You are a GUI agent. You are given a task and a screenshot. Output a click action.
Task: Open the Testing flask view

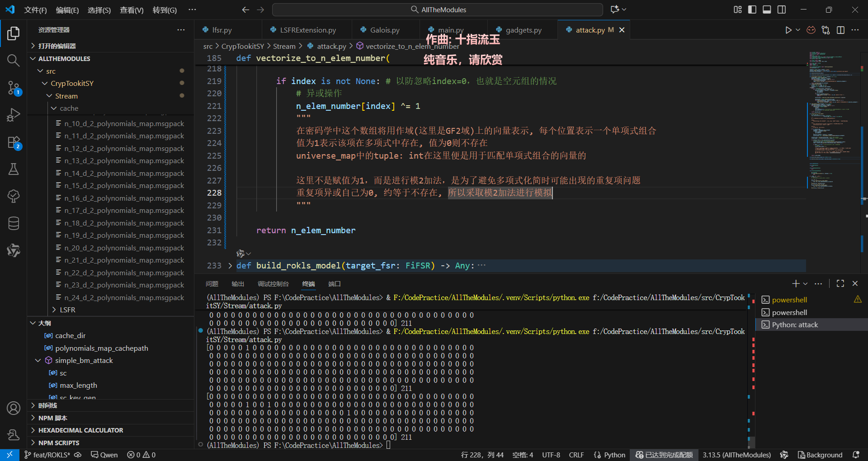tap(13, 169)
